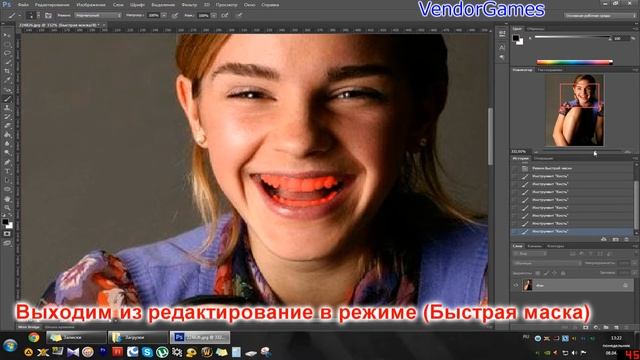The width and height of the screenshot is (640, 360).
Task: Toggle lock all in Layers panel
Action: (563, 273)
